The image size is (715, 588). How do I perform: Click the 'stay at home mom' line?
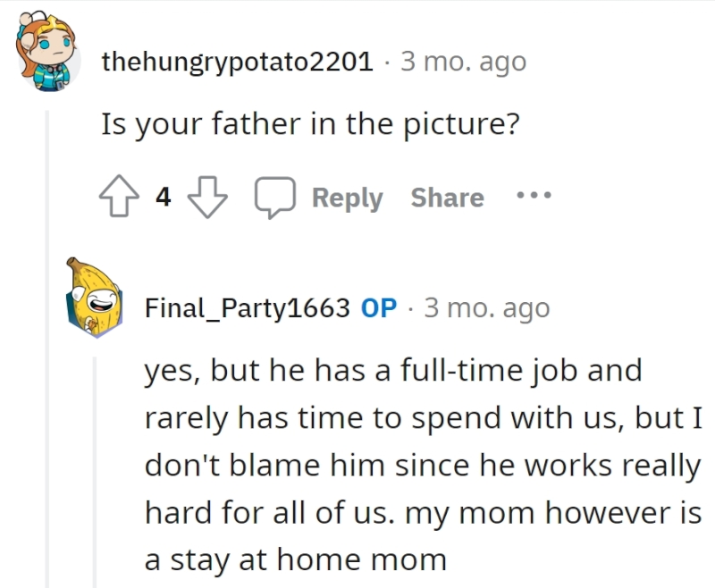(x=296, y=559)
